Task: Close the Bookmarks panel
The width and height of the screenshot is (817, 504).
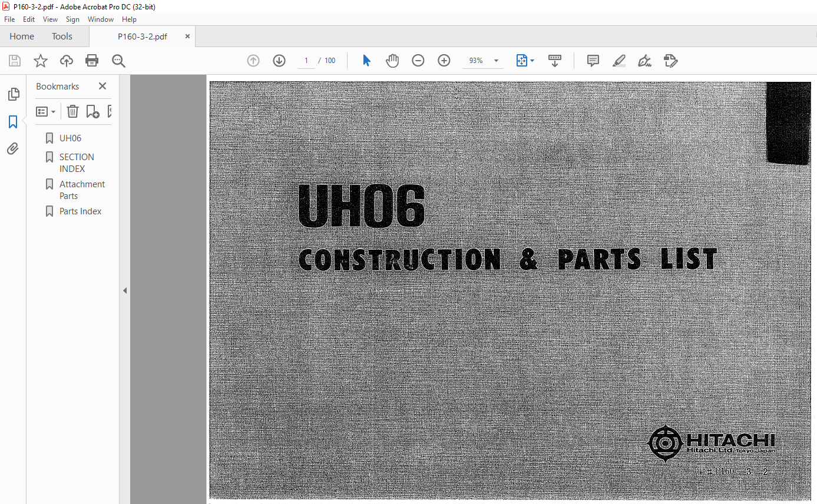Action: 102,86
